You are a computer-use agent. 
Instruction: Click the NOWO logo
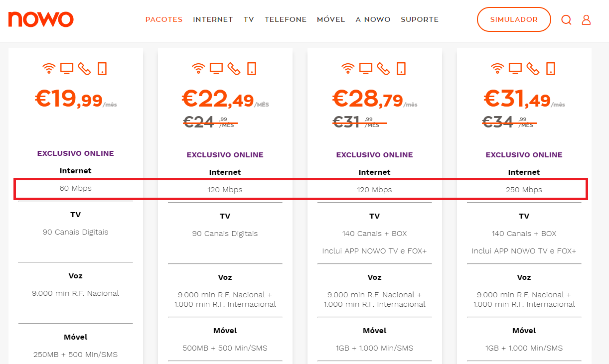coord(41,19)
